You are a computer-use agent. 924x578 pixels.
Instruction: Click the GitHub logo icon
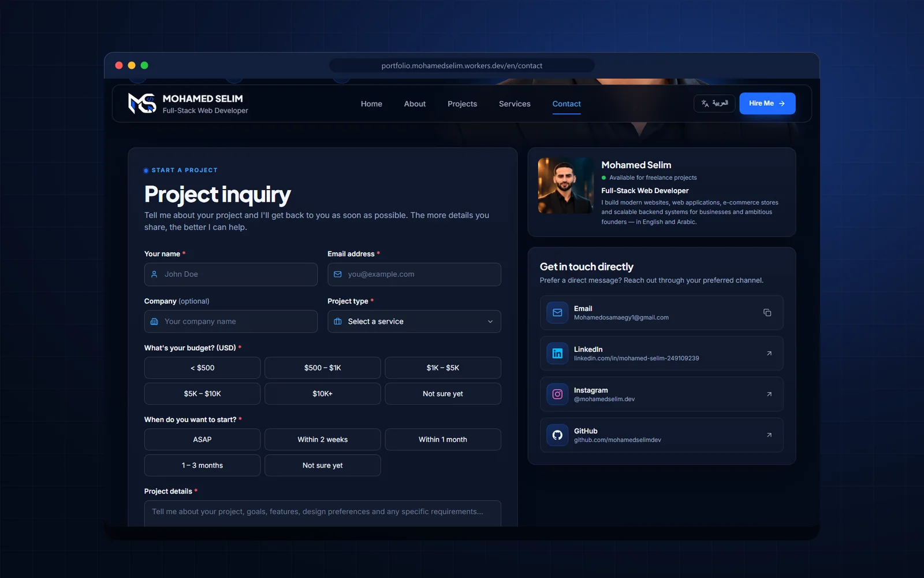click(557, 435)
